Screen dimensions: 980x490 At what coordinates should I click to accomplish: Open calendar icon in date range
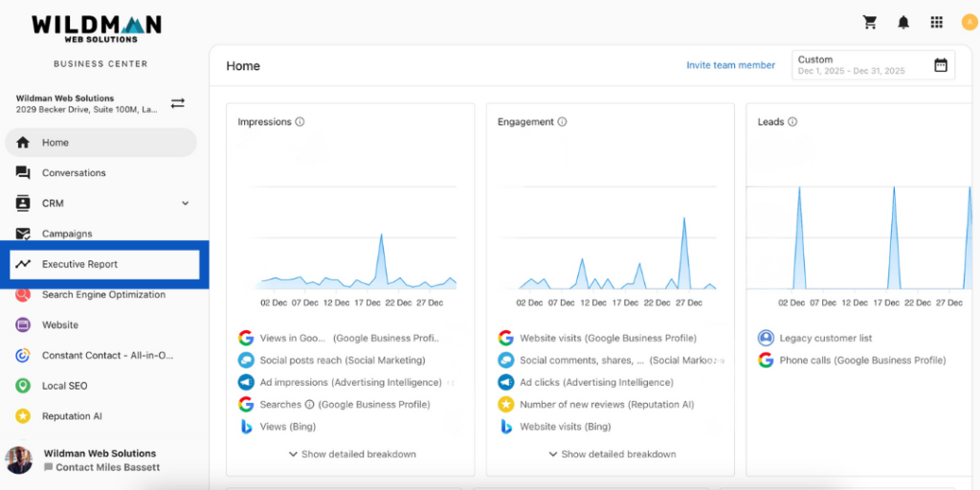(941, 65)
